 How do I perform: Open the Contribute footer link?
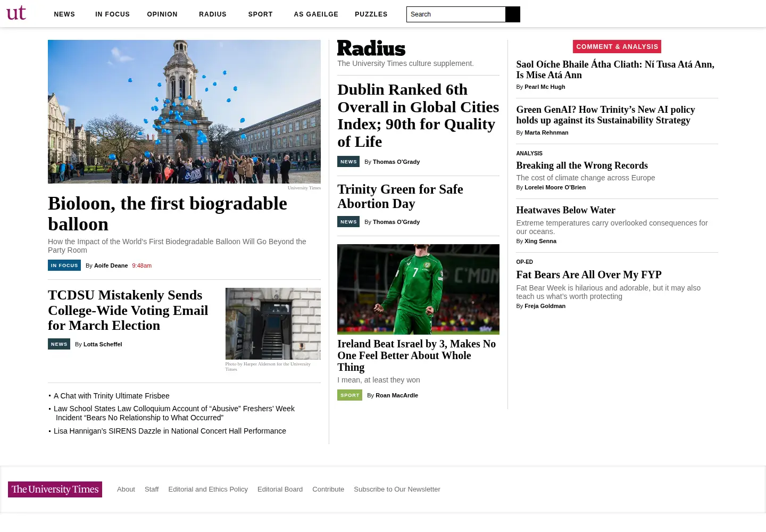[328, 489]
